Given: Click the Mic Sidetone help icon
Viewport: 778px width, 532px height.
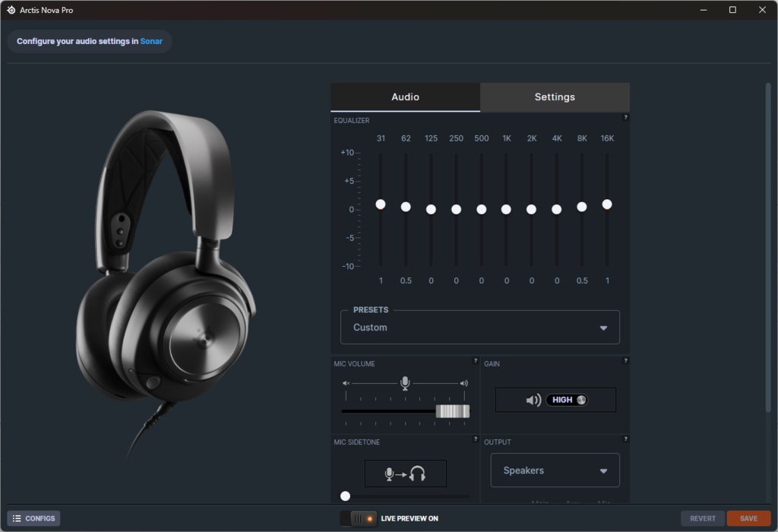Looking at the screenshot, I should [x=476, y=439].
